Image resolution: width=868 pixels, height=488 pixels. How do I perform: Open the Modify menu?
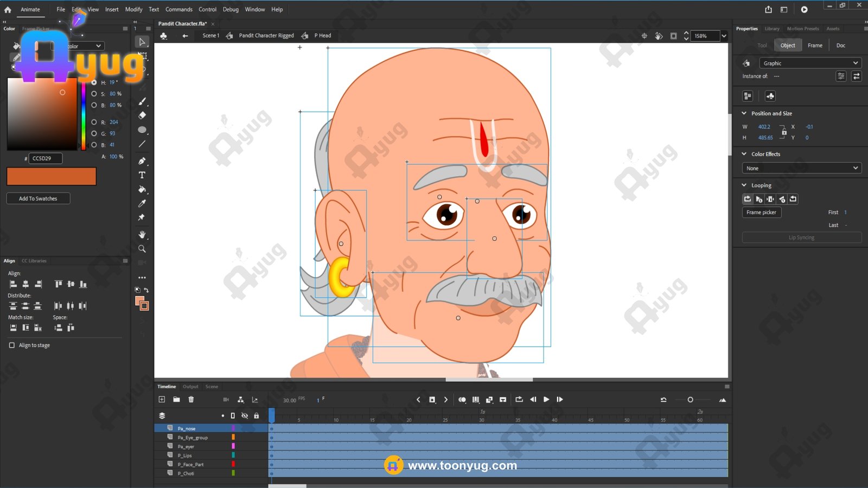[133, 9]
